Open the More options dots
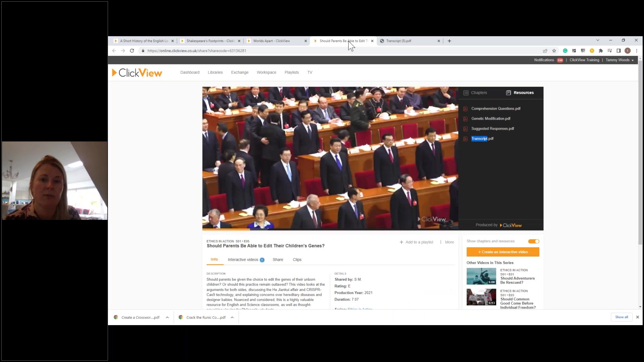Image resolution: width=644 pixels, height=362 pixels. pos(441,242)
